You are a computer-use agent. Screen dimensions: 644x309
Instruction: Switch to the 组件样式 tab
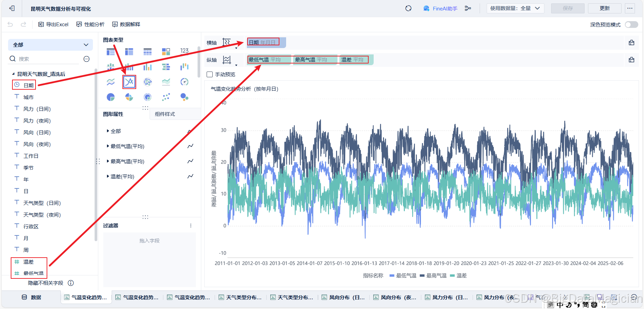(165, 114)
